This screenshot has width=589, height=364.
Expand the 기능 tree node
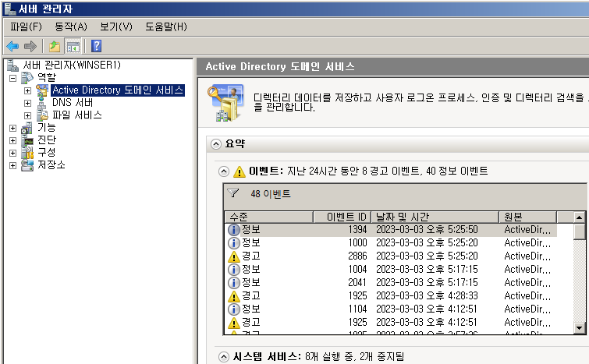[12, 129]
